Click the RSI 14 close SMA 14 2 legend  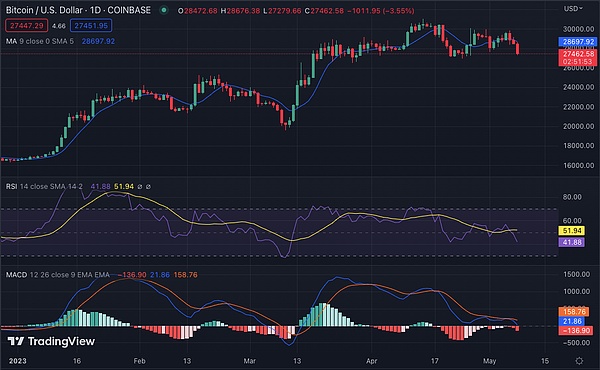click(44, 186)
